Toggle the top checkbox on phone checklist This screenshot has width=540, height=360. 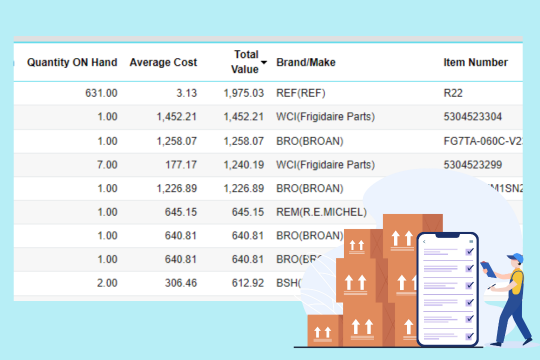click(469, 252)
